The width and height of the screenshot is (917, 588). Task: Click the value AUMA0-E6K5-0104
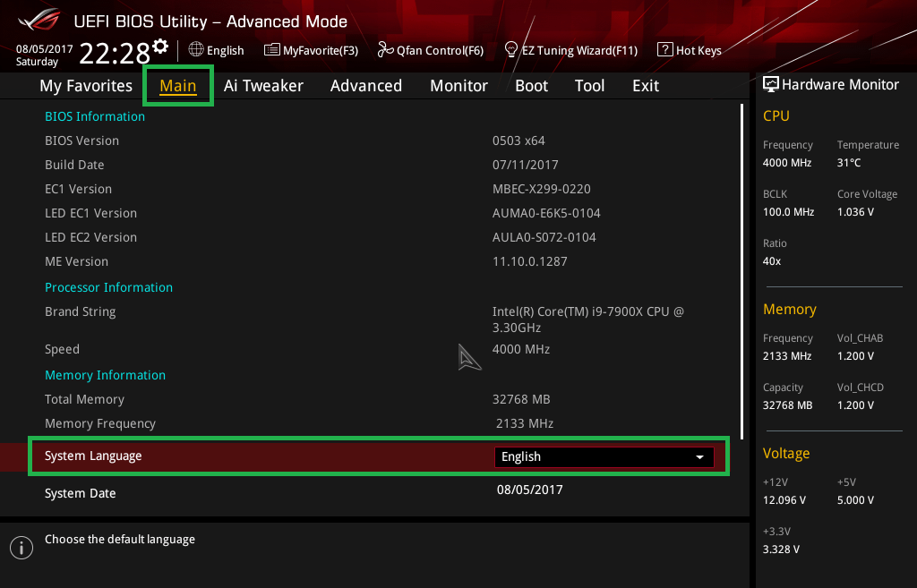(546, 213)
